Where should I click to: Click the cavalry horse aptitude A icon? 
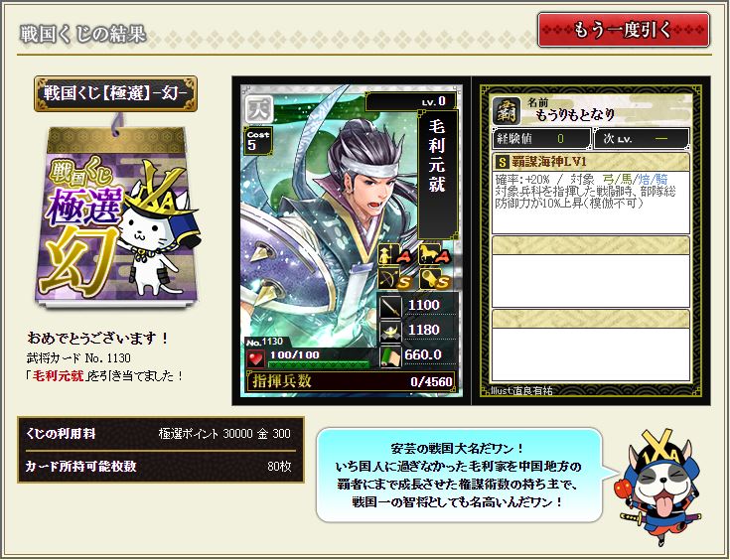pyautogui.click(x=433, y=254)
